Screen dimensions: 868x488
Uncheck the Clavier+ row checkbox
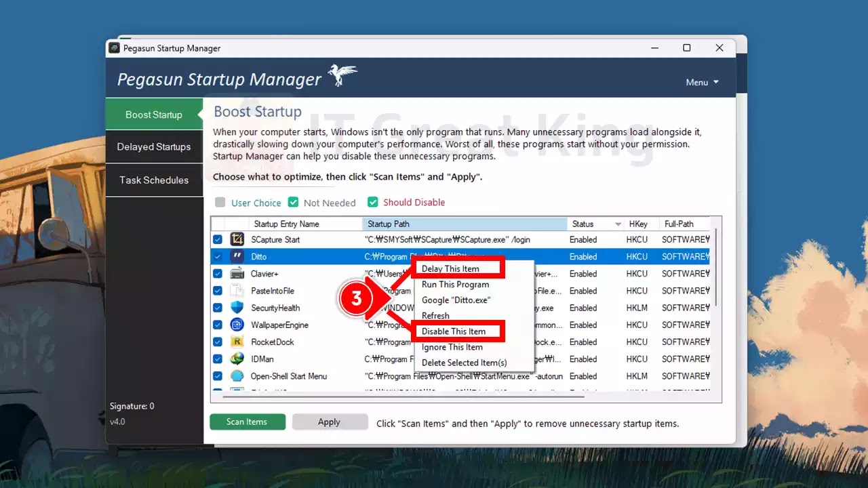click(218, 274)
